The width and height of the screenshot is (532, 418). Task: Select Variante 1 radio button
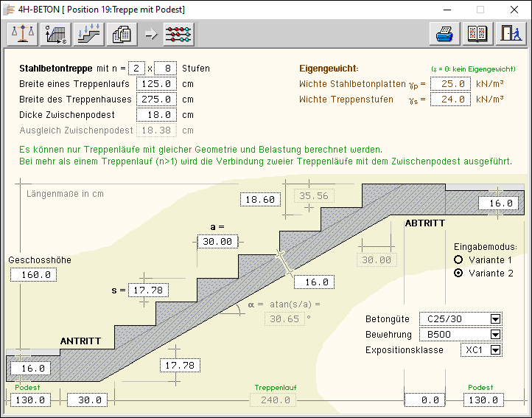coord(458,259)
